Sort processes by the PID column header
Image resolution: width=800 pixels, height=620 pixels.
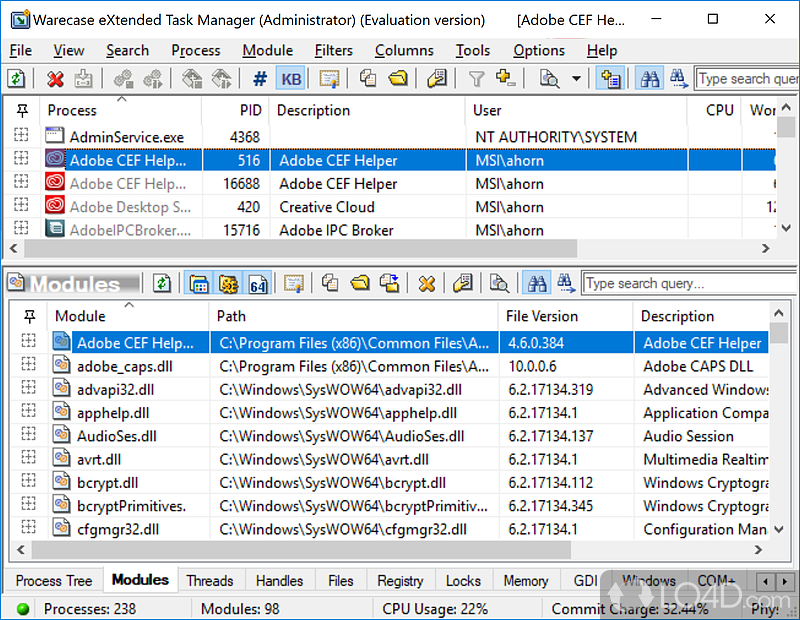click(235, 110)
